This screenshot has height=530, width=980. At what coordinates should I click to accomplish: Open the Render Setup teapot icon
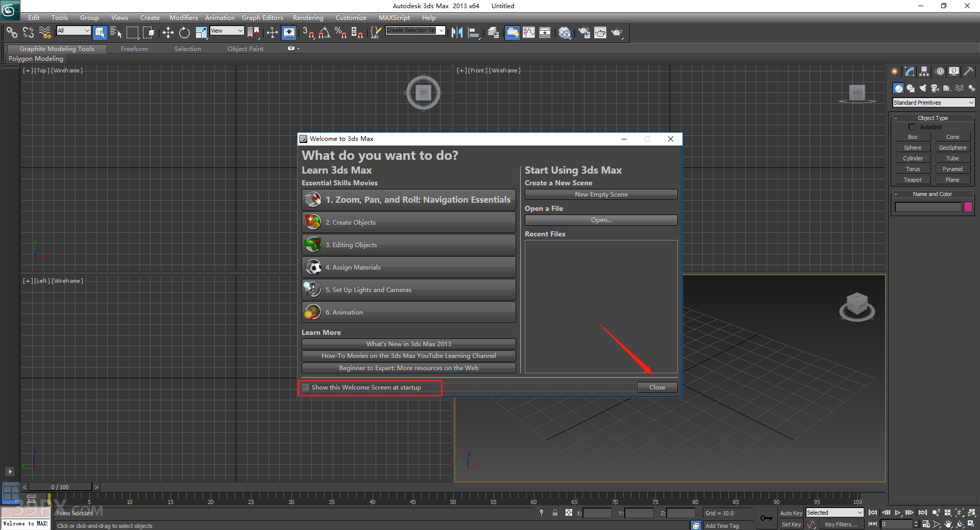point(583,33)
